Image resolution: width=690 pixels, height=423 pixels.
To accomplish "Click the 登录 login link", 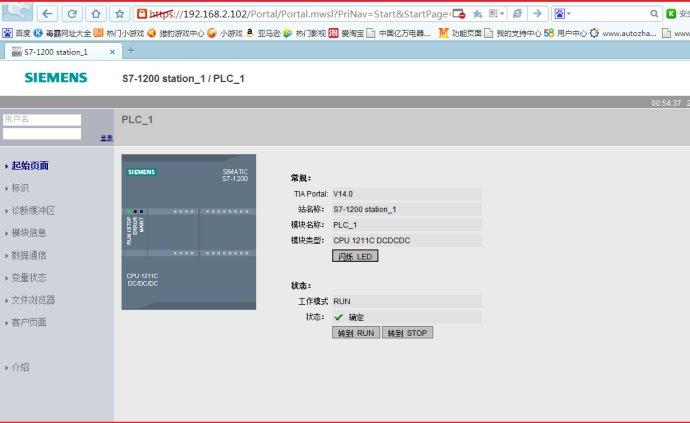I will click(106, 138).
